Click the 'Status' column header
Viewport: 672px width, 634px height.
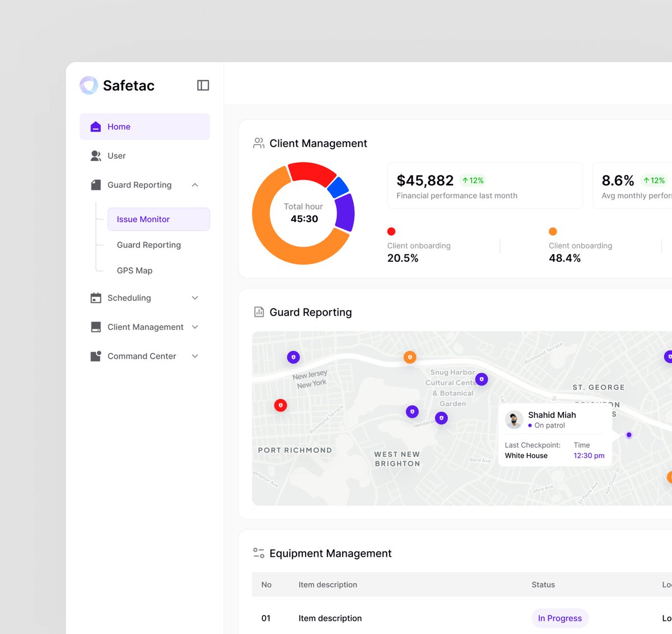(543, 584)
